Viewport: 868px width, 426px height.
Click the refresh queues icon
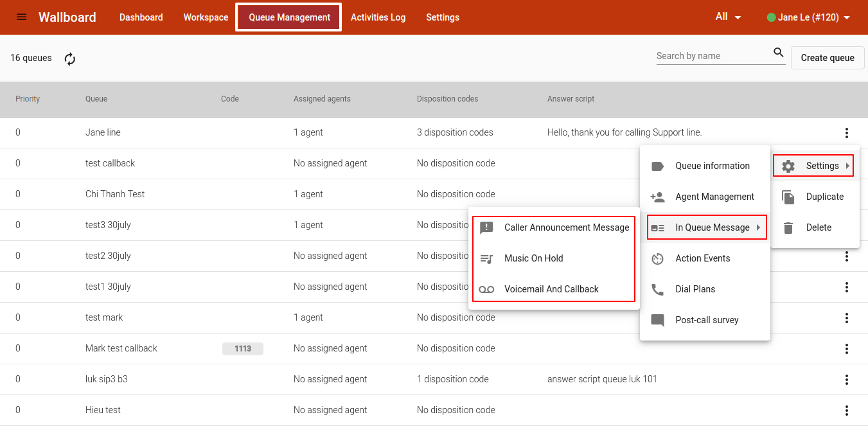click(69, 58)
